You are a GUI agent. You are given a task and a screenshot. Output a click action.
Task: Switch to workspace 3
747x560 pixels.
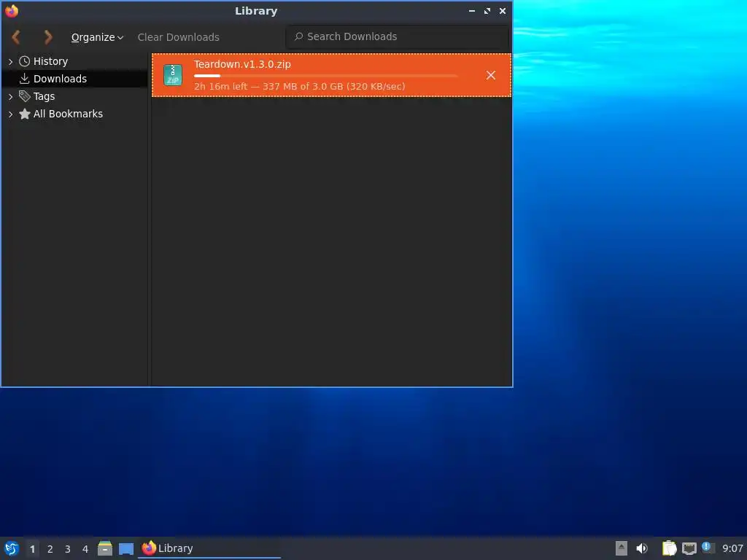coord(68,549)
